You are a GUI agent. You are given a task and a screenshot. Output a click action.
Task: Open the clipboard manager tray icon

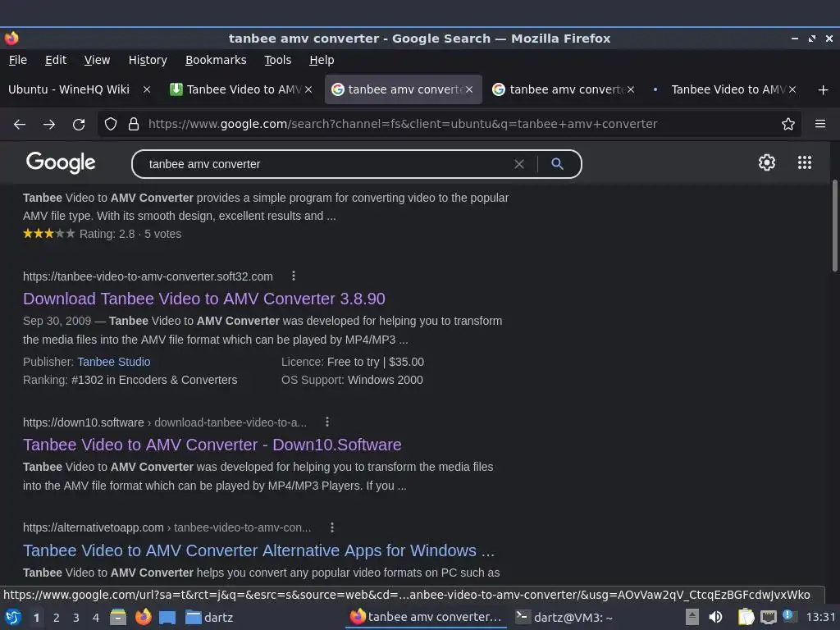point(746,617)
